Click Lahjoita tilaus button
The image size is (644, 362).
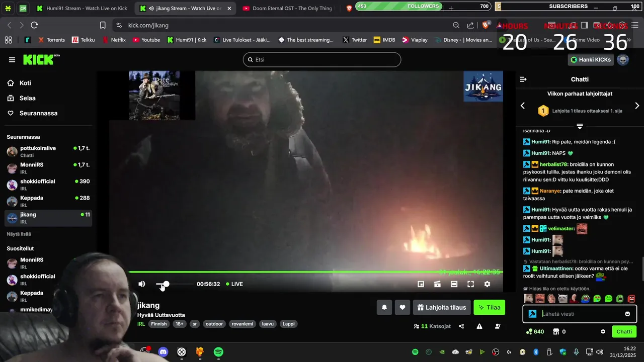pyautogui.click(x=442, y=307)
